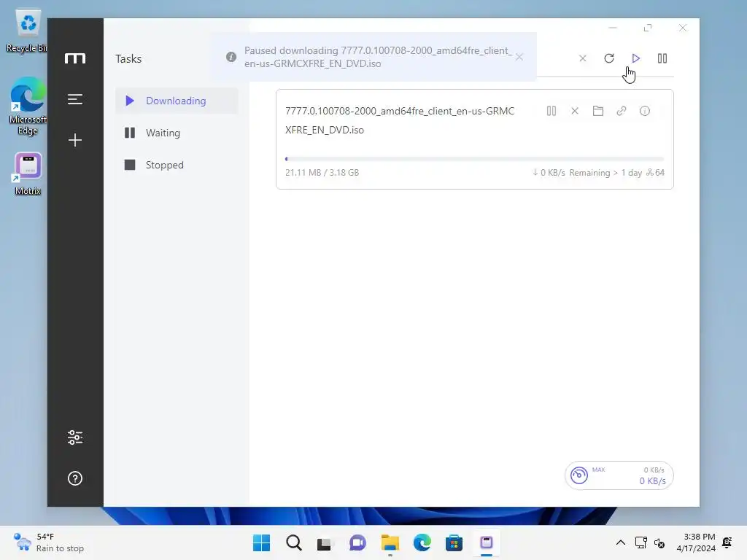Viewport: 747px width, 560px height.
Task: Click the network tray icon
Action: [640, 542]
